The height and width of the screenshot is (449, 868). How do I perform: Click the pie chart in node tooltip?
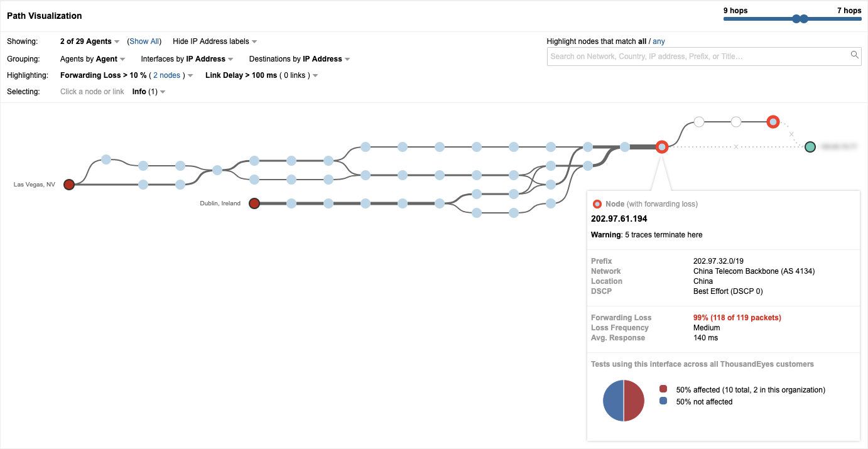(624, 401)
